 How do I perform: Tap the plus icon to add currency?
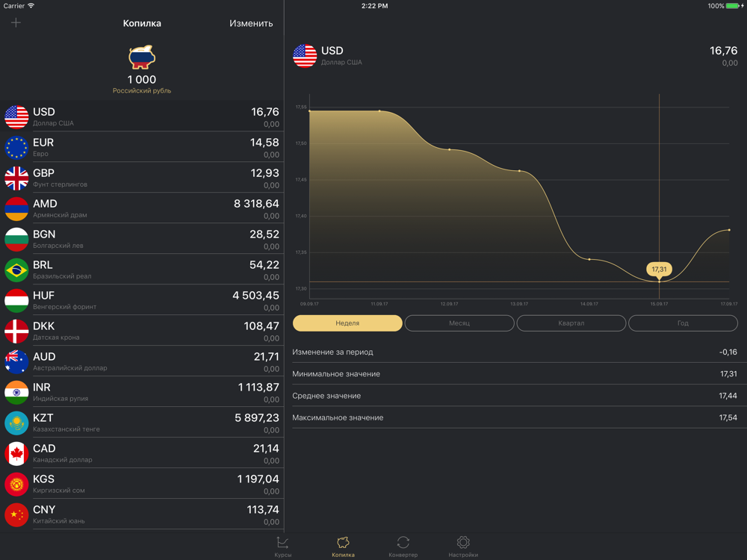click(x=16, y=22)
